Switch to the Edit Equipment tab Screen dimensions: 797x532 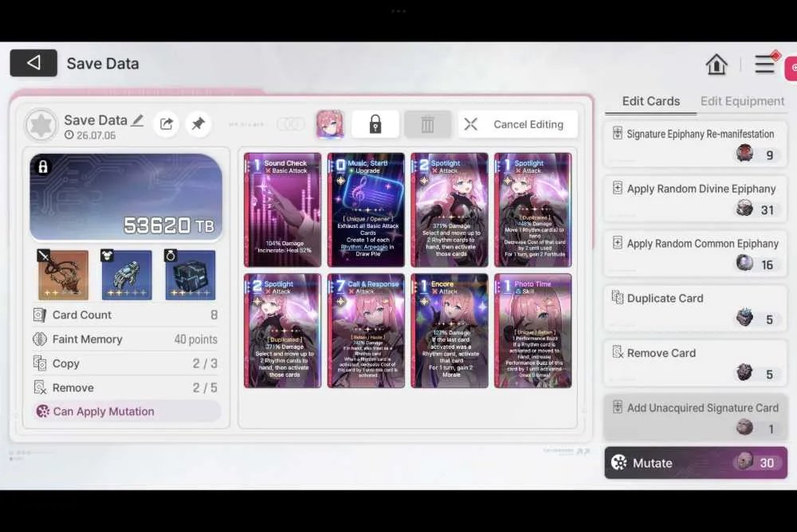742,101
